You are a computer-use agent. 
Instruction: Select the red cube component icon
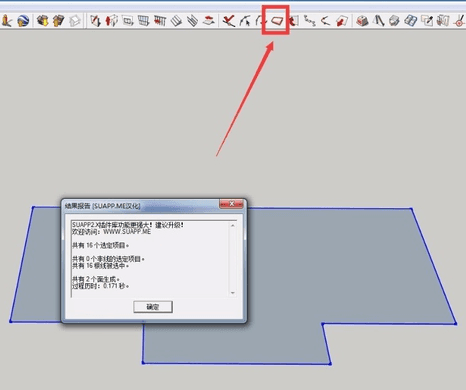point(362,21)
